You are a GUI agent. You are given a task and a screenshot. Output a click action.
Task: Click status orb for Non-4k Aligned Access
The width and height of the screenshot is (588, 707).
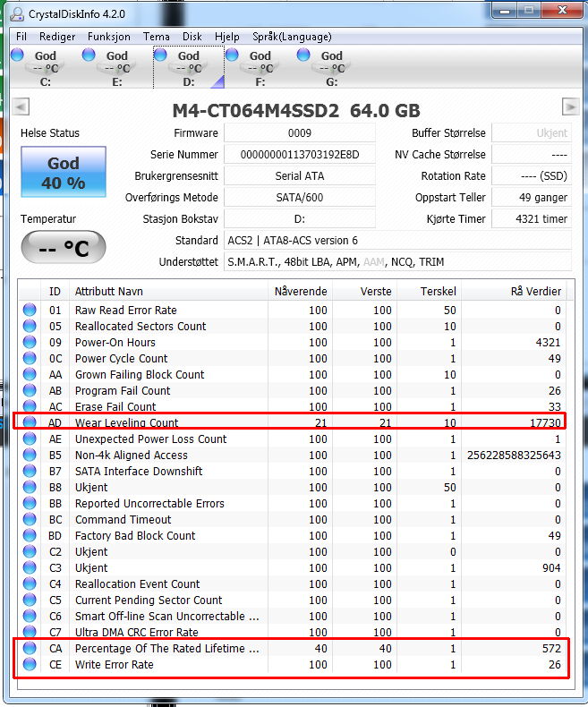pyautogui.click(x=30, y=455)
